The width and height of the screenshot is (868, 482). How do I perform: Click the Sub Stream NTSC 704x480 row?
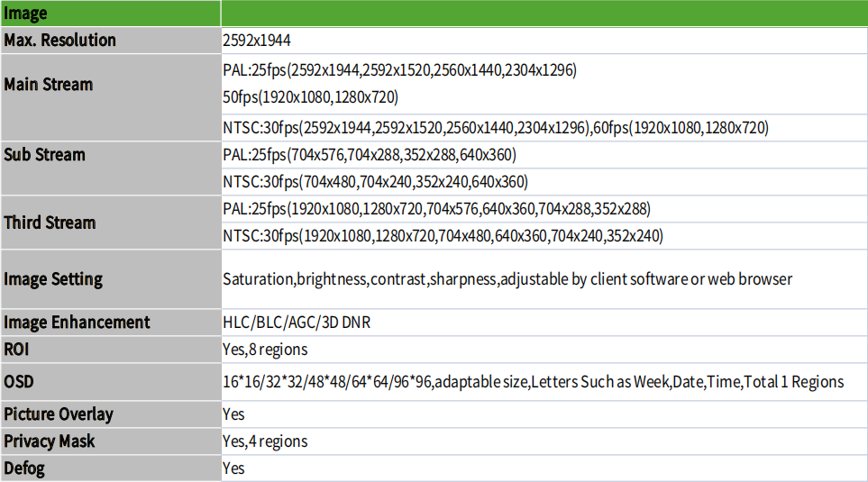544,182
